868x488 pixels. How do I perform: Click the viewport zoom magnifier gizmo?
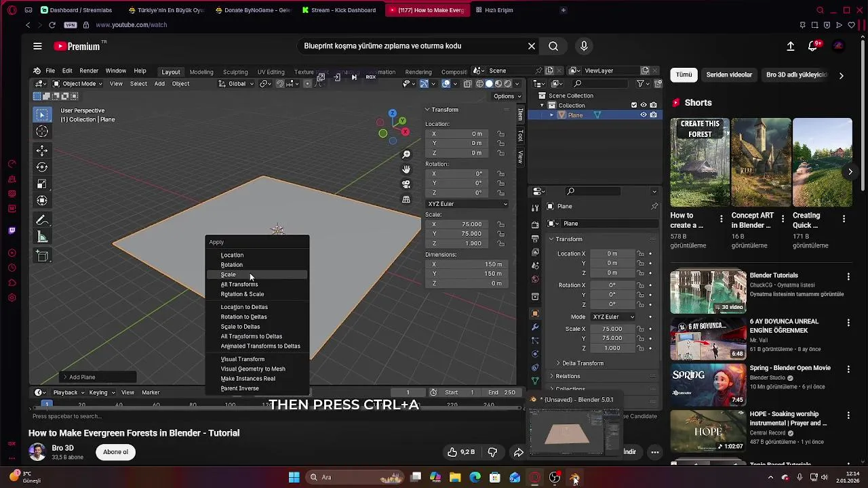(x=406, y=155)
